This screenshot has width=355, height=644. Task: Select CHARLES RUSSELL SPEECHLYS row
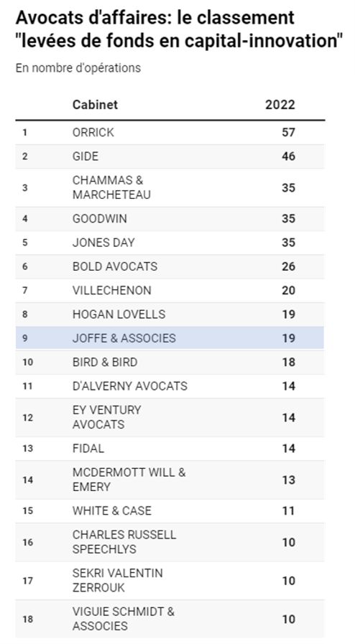pyautogui.click(x=170, y=542)
